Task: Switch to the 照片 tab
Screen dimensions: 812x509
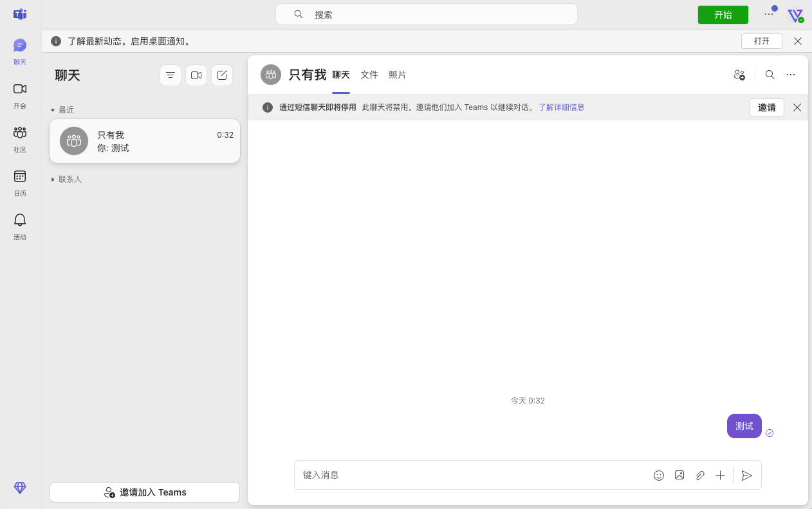Action: [397, 75]
